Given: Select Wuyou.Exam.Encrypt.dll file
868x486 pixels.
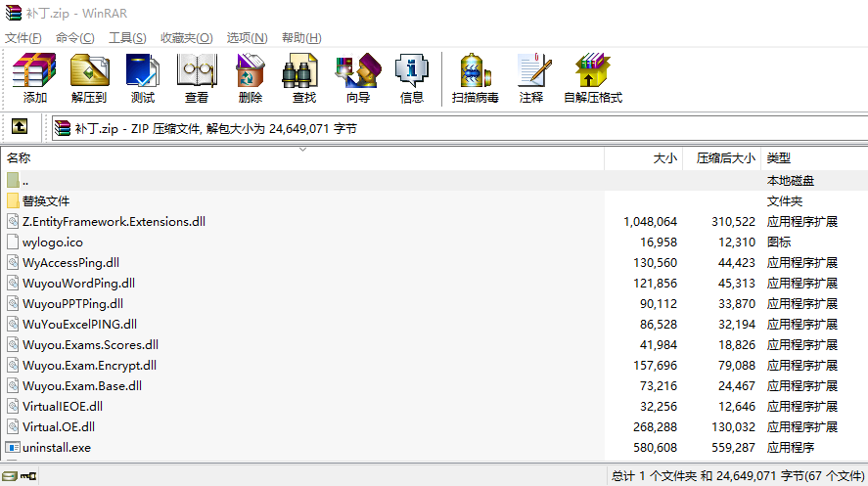Looking at the screenshot, I should pyautogui.click(x=89, y=366).
